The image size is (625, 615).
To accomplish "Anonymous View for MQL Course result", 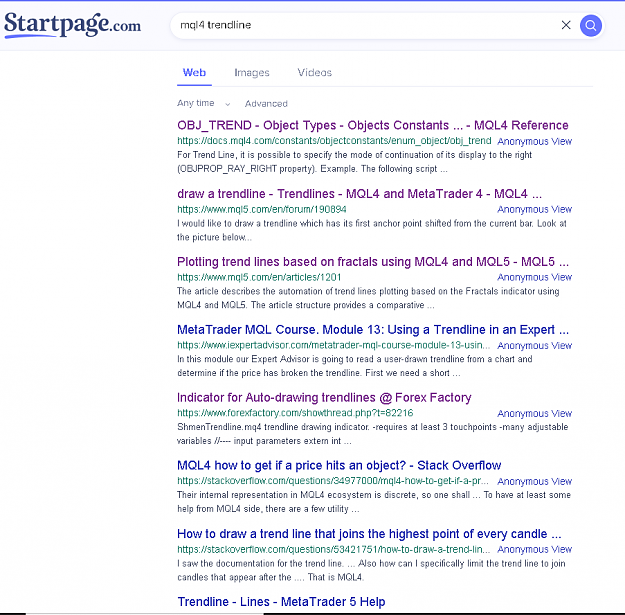I will coord(535,345).
